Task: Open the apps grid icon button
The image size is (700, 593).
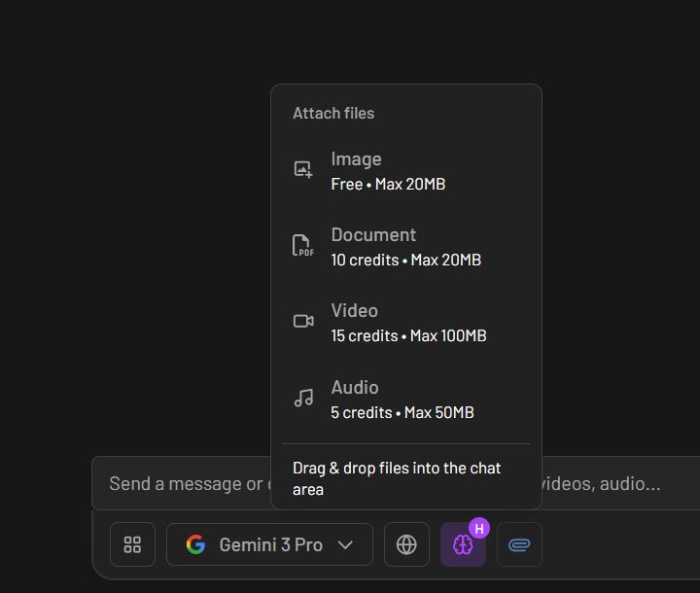Action: pos(132,544)
